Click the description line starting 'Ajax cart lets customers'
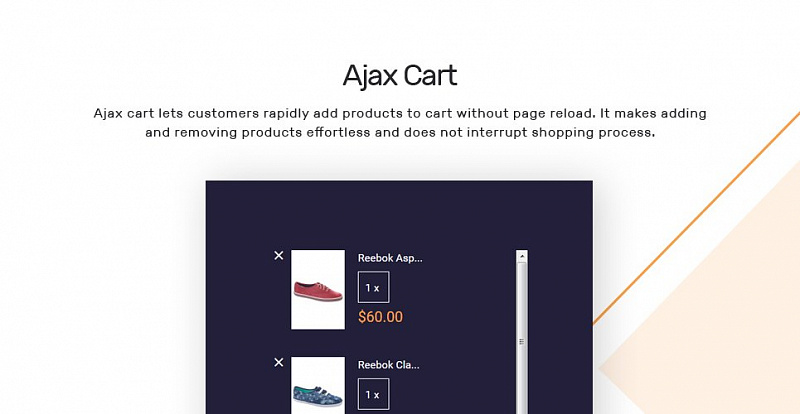Screen dimensions: 800x414 coord(399,113)
